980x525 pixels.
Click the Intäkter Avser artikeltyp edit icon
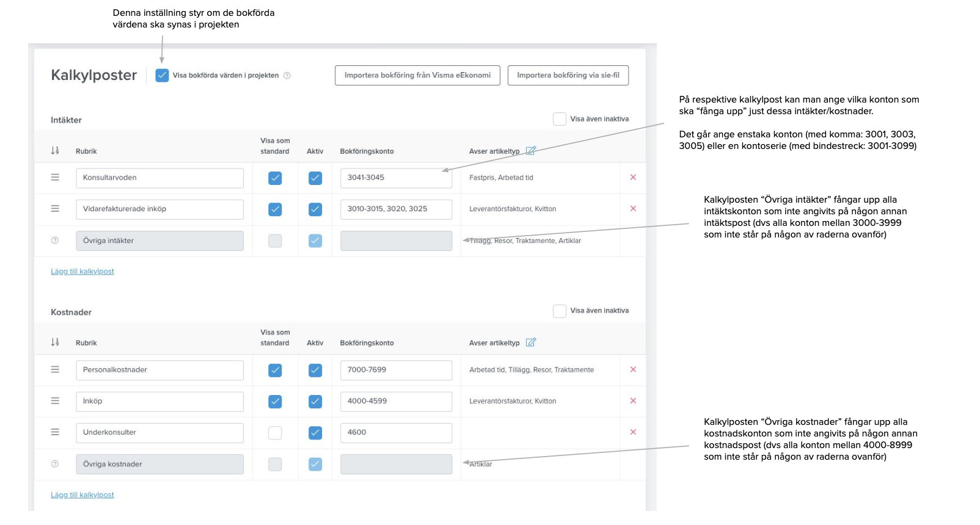tap(531, 151)
